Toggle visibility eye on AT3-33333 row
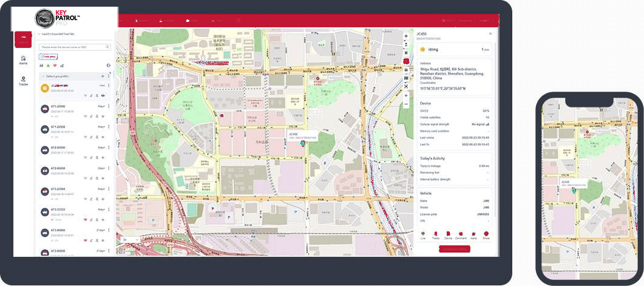This screenshot has width=644, height=286. pos(103,219)
